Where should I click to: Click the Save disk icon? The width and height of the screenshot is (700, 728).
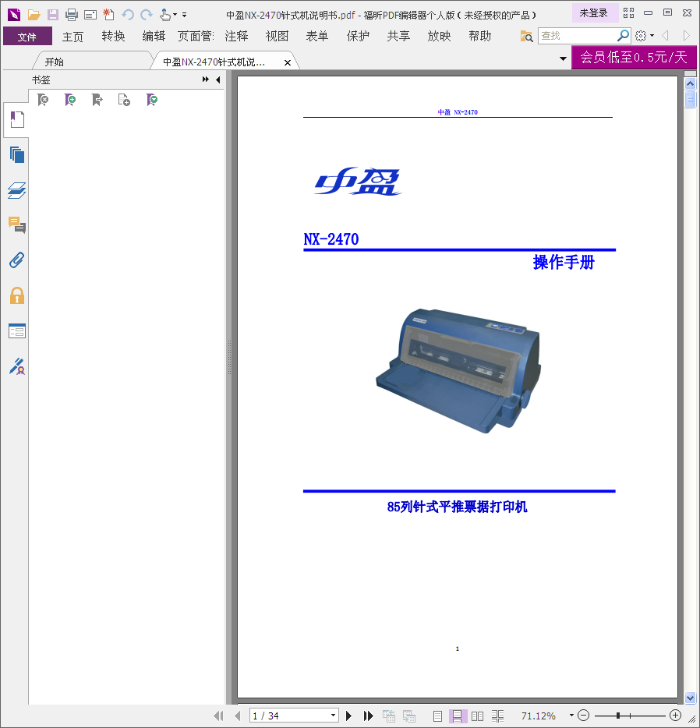point(53,15)
